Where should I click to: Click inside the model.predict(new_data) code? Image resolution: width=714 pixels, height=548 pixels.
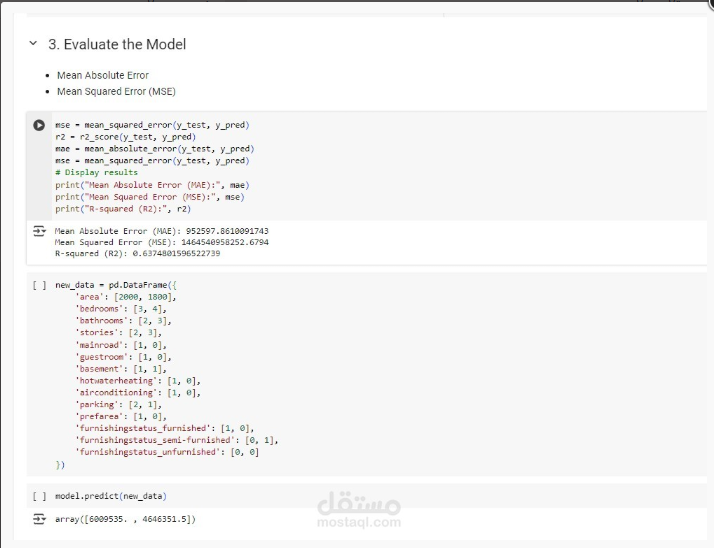point(110,496)
